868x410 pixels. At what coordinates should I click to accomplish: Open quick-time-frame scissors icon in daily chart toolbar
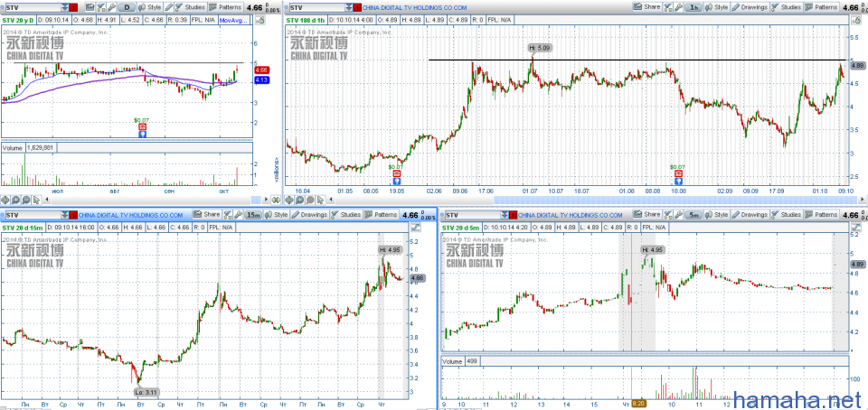click(x=100, y=7)
